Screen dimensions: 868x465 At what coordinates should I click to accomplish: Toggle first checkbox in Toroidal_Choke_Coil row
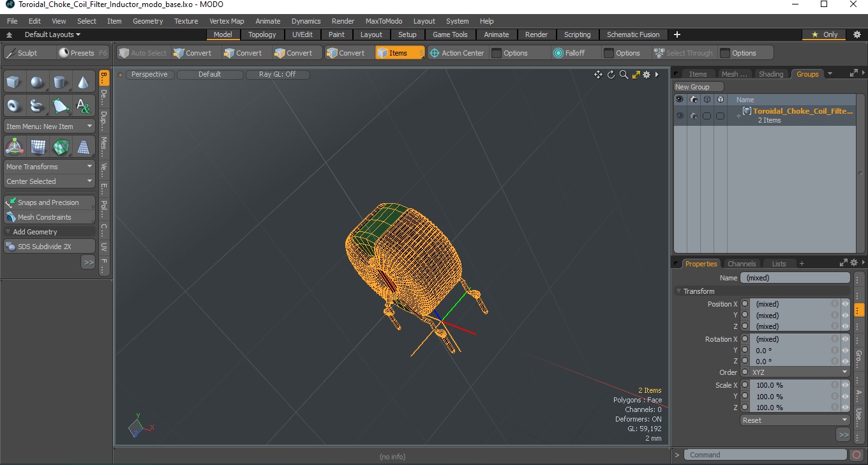(x=707, y=116)
